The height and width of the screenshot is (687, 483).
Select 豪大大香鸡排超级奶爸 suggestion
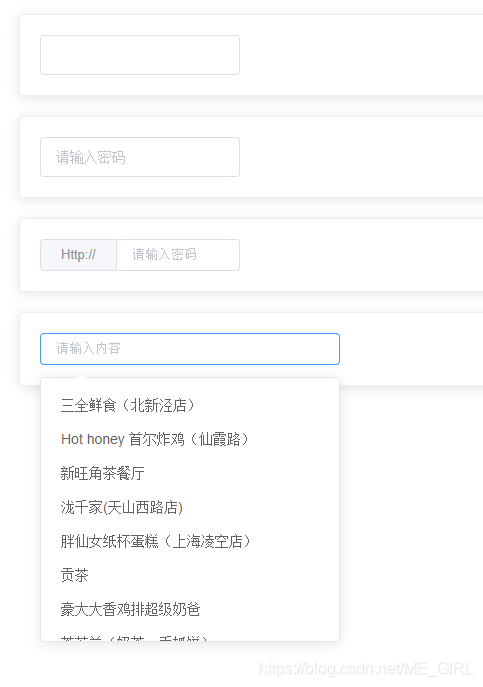coord(190,609)
